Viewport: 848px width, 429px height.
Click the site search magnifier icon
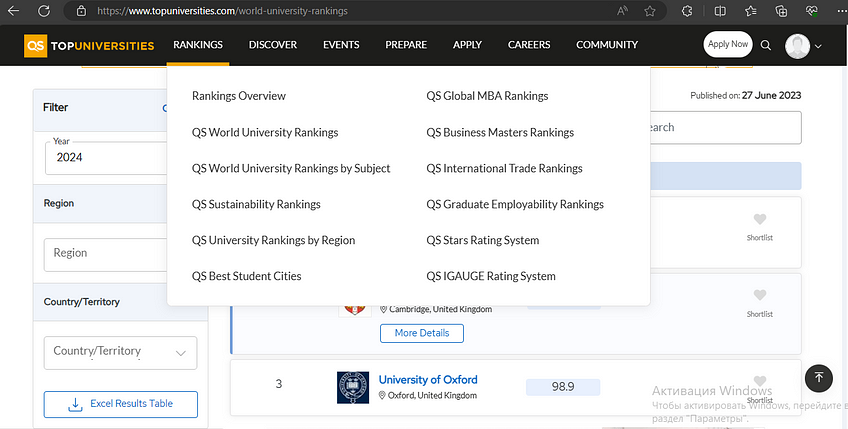[766, 45]
